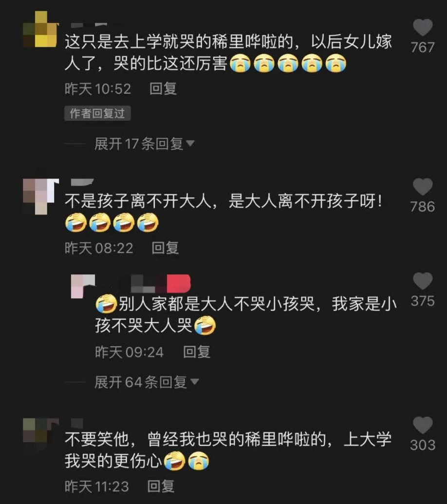Reply to the comment posted 昨天08:22
Viewport: 447px width, 504px height.
[165, 248]
